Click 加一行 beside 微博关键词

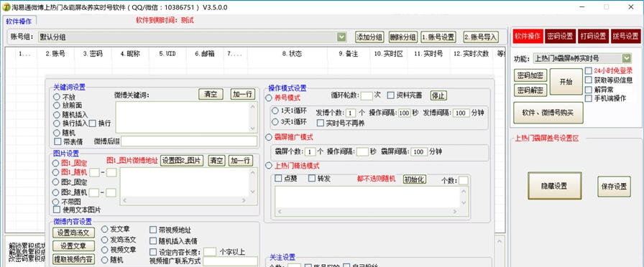click(x=243, y=94)
